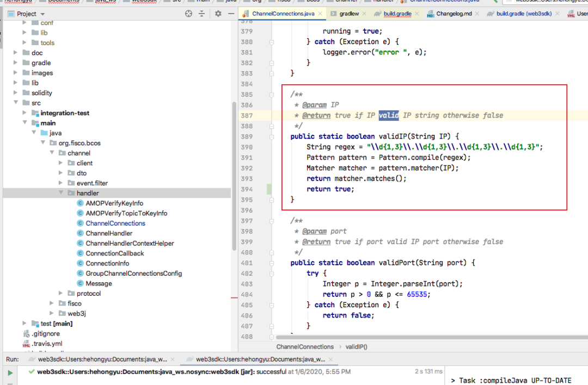Screen dimensions: 588x385
Task: Expand the client package
Action: 61,163
